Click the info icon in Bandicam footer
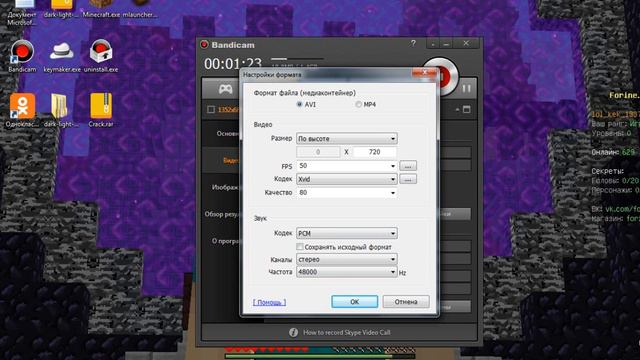Screen dimensions: 640x360 pyautogui.click(x=293, y=332)
